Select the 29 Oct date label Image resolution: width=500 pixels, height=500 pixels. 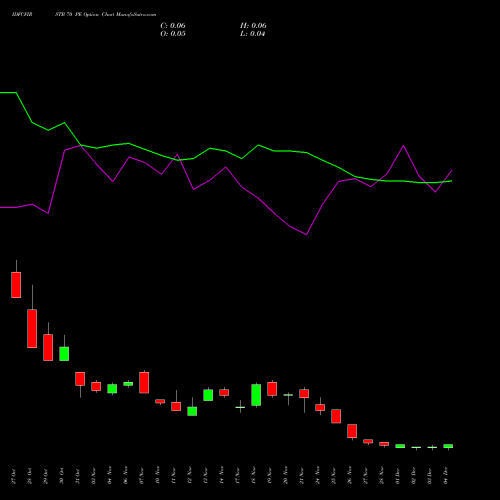coord(46,476)
